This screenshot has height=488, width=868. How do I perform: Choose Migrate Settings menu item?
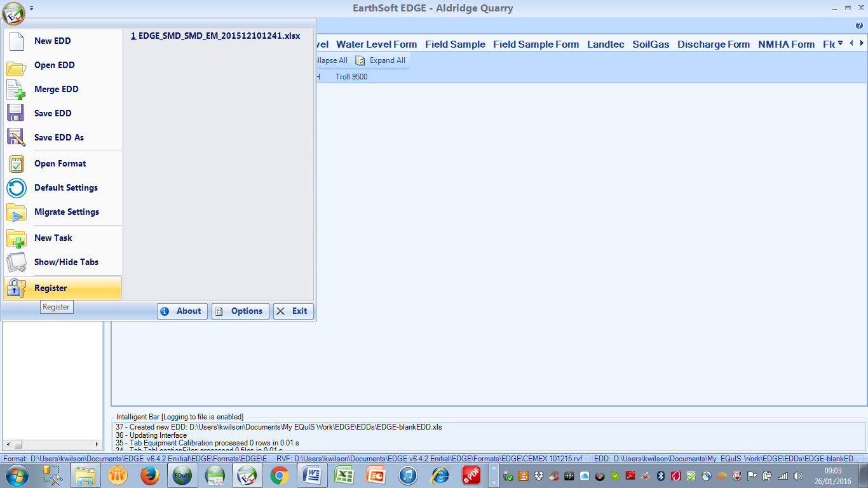pos(63,212)
